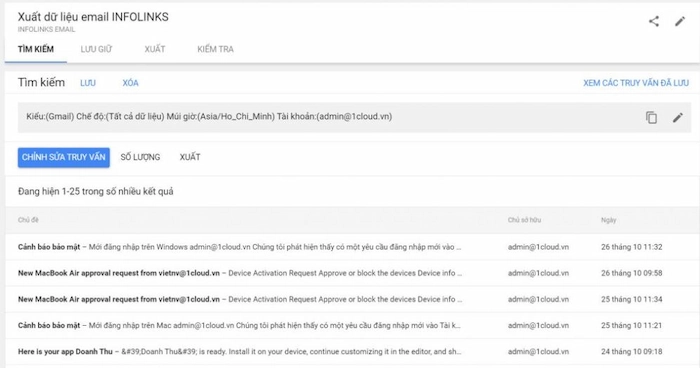Click CHỈNH SỬA TRUY VẤN button

(64, 158)
